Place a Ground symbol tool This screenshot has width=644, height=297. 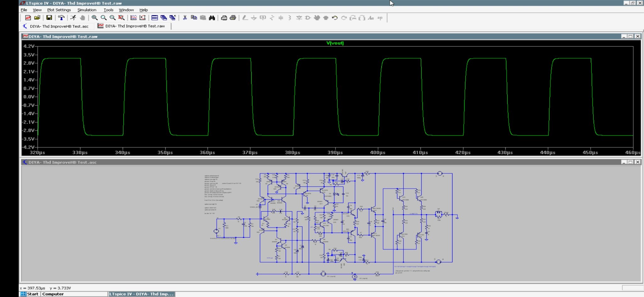[254, 18]
